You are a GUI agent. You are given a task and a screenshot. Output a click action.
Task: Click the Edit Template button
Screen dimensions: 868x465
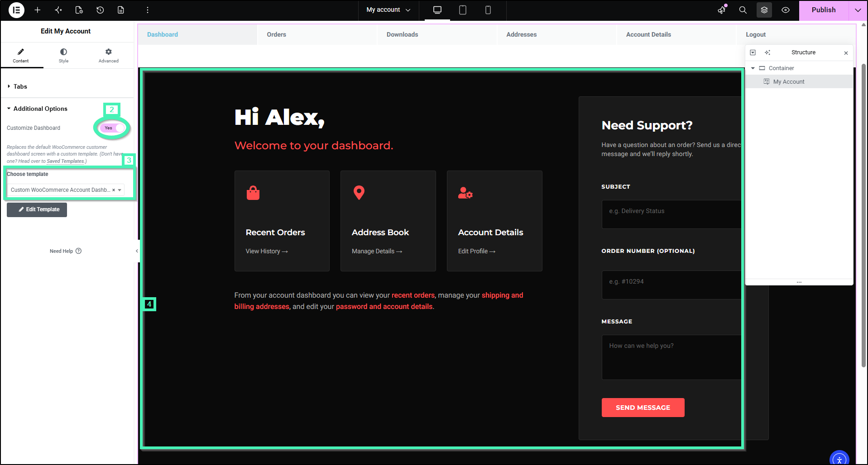click(x=37, y=209)
